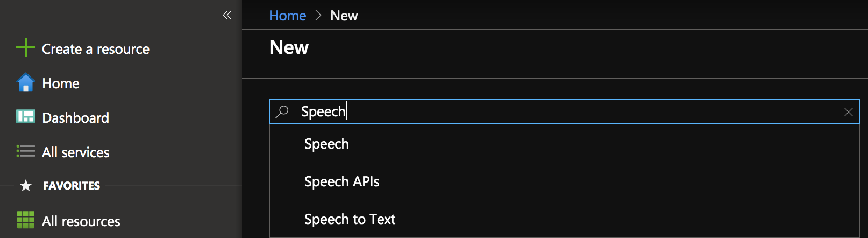The height and width of the screenshot is (238, 868).
Task: Click the 'New' breadcrumb item
Action: pyautogui.click(x=344, y=16)
